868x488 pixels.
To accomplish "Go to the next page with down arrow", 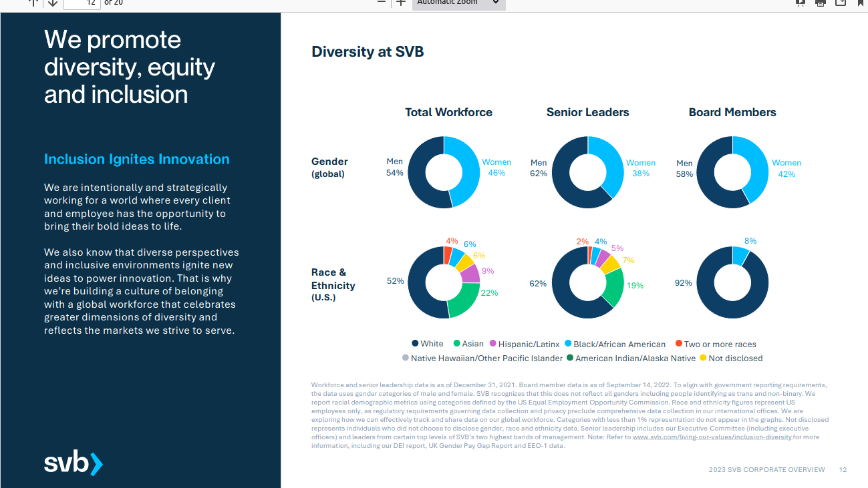I will pos(52,2).
